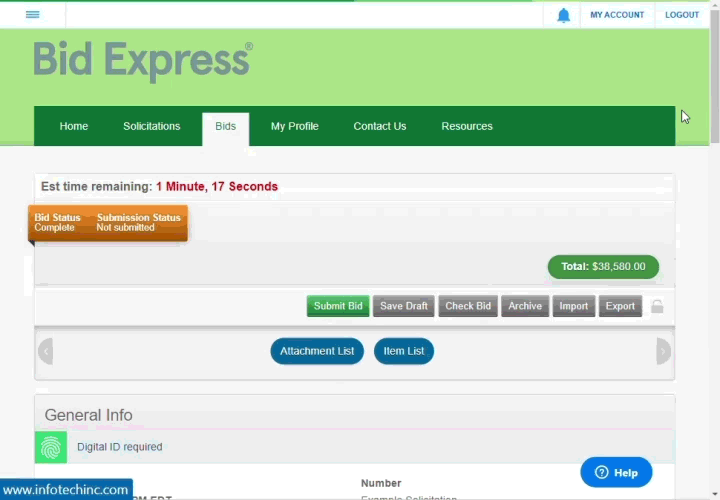The height and width of the screenshot is (500, 720).
Task: Click the Digital ID required text
Action: [119, 447]
